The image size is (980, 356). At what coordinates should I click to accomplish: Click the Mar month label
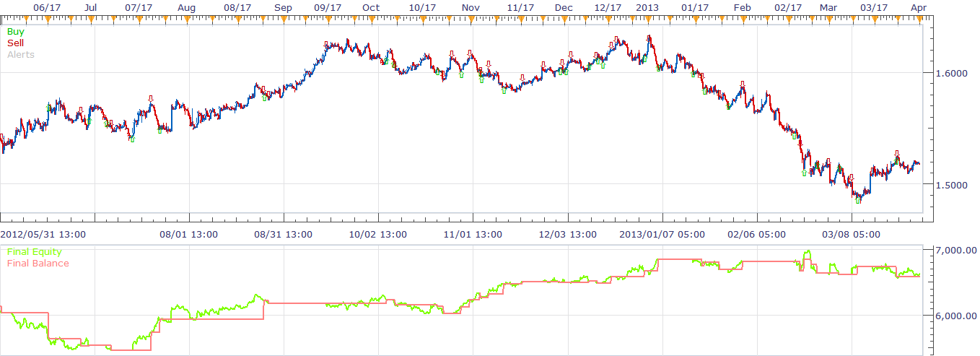coord(828,6)
